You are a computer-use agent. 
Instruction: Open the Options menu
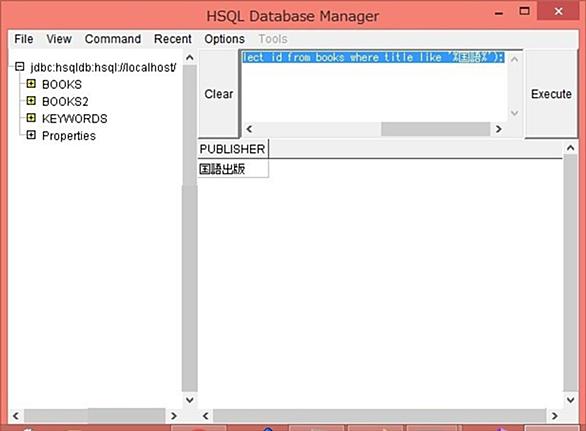(x=225, y=39)
